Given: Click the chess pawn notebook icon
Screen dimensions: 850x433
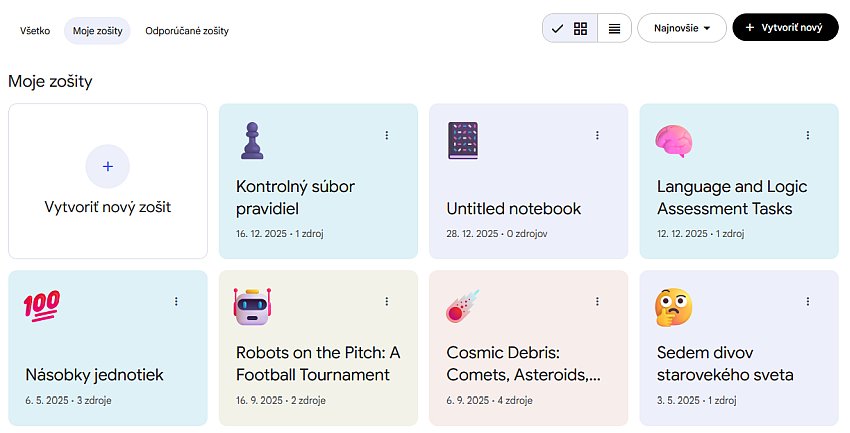Looking at the screenshot, I should tap(251, 141).
